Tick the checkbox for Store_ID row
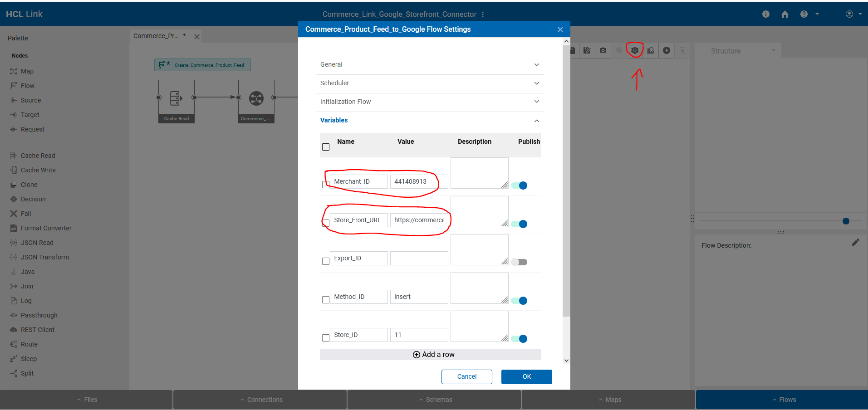 (x=326, y=338)
